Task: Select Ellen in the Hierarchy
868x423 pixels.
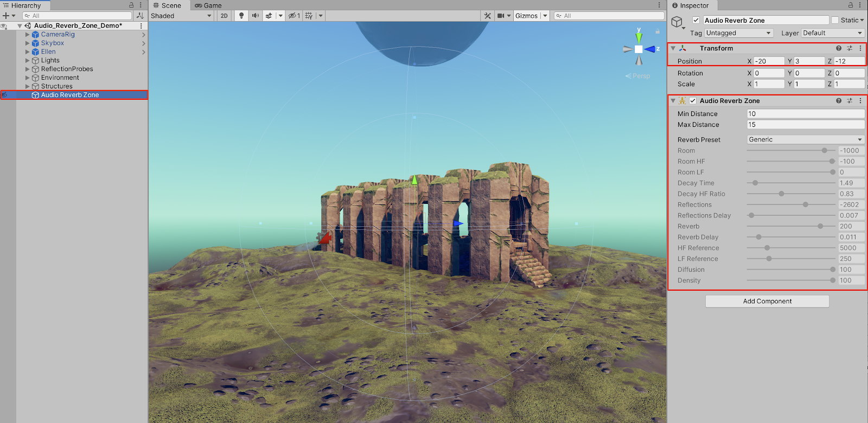Action: click(48, 52)
